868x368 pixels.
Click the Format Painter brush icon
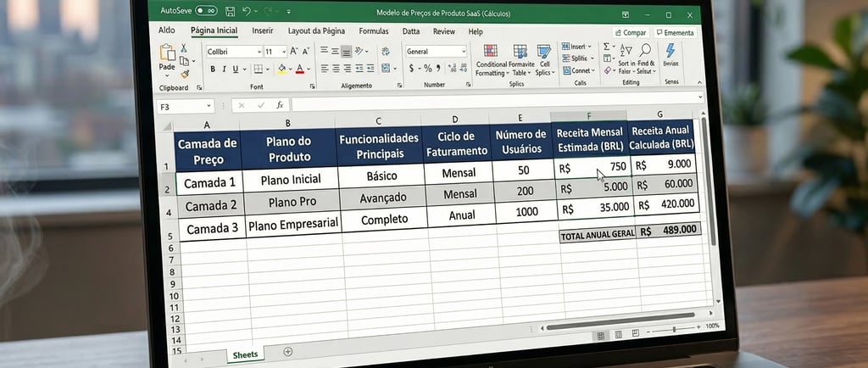185,74
